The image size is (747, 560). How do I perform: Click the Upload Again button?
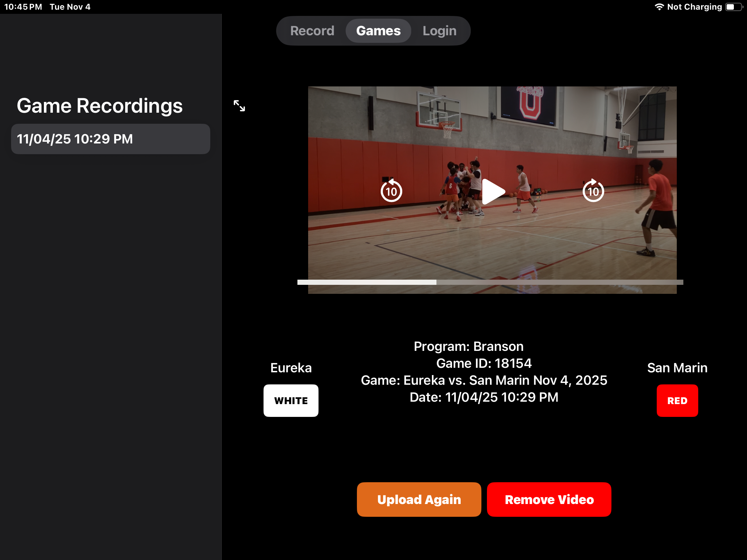pos(419,500)
